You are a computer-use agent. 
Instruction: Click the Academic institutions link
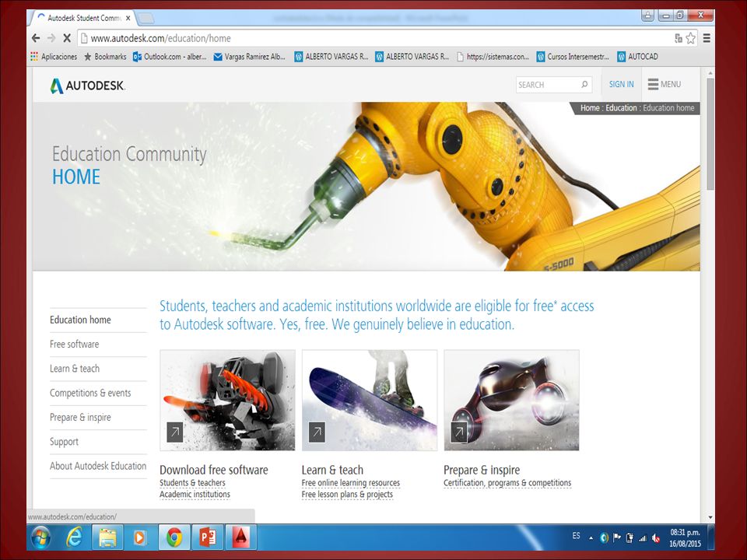click(x=195, y=495)
